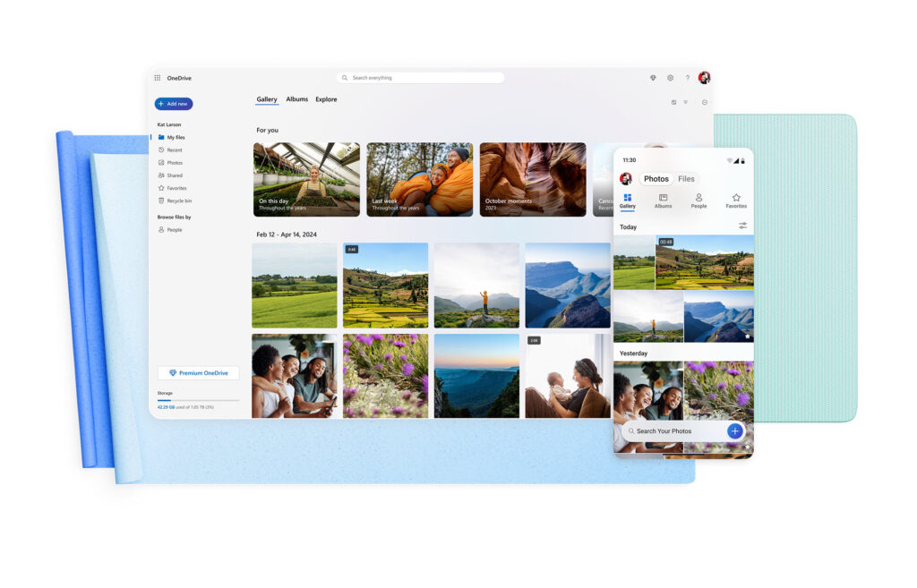Open Settings gear in OneDrive web header
Screen dimensions: 917x588
[x=670, y=78]
